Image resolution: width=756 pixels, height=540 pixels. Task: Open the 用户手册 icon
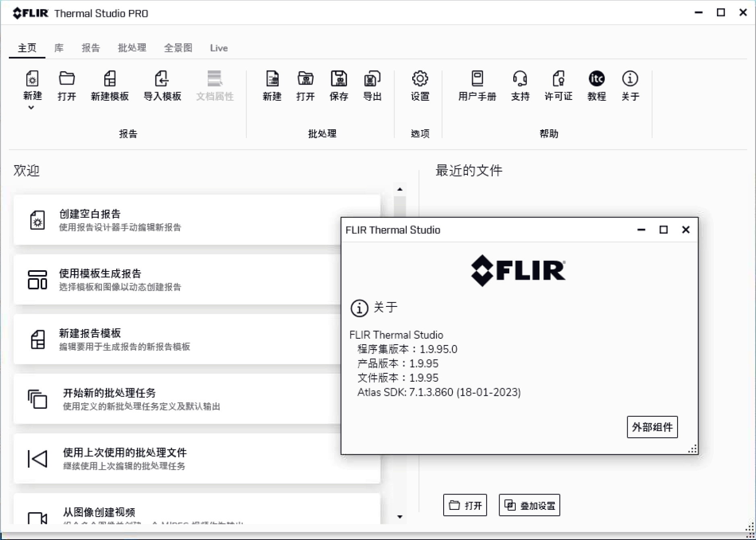coord(477,79)
